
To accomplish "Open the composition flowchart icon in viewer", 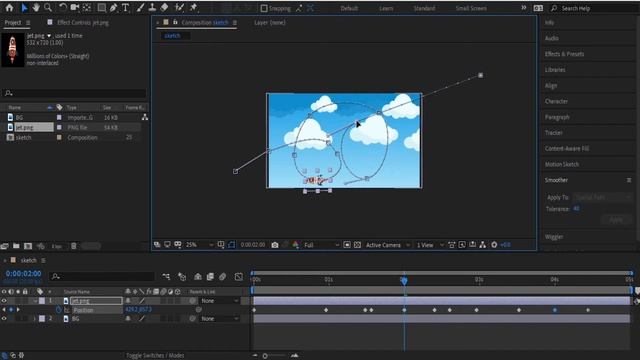I will coord(483,245).
